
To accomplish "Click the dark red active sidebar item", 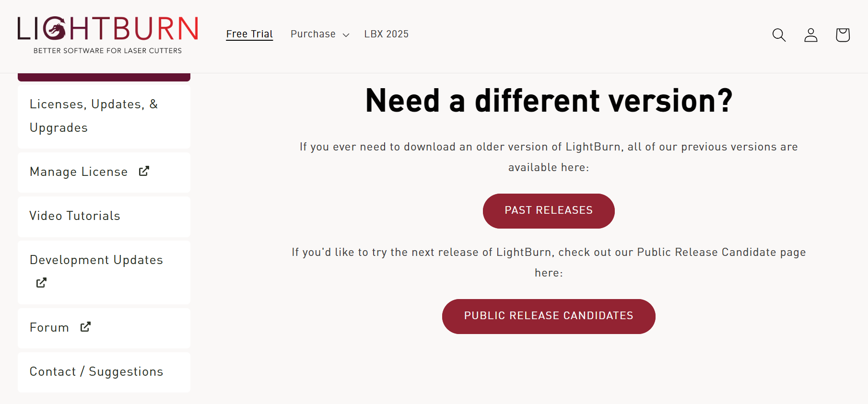I will tap(104, 77).
